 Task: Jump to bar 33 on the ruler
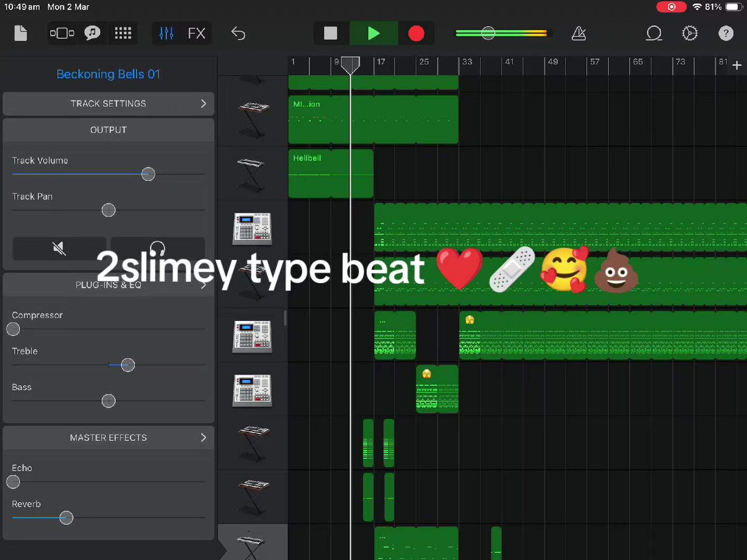tap(467, 62)
